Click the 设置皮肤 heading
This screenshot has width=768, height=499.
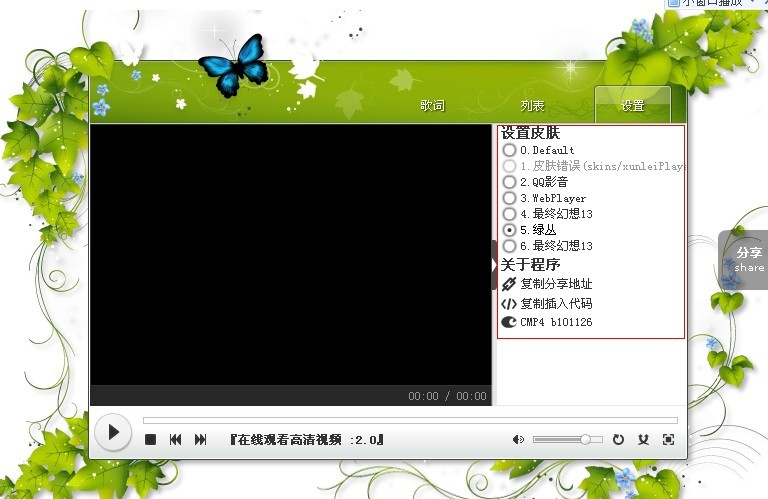click(x=530, y=133)
